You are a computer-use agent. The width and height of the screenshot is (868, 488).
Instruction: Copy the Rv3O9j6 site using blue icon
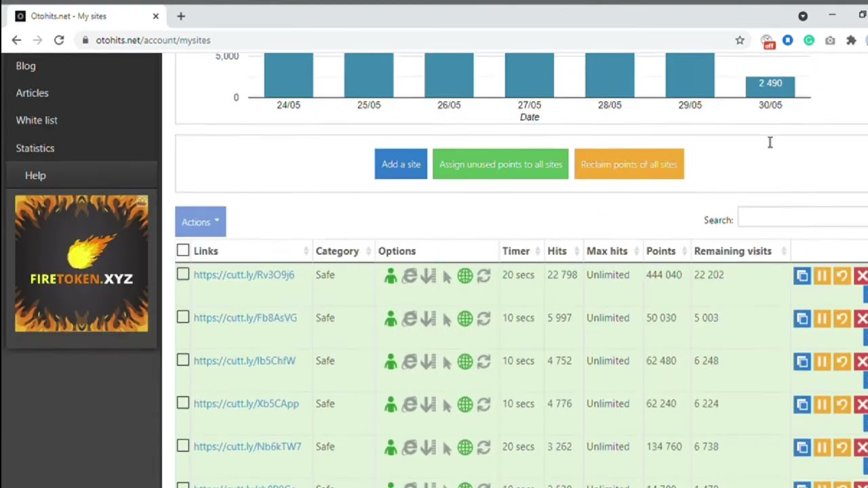click(802, 276)
